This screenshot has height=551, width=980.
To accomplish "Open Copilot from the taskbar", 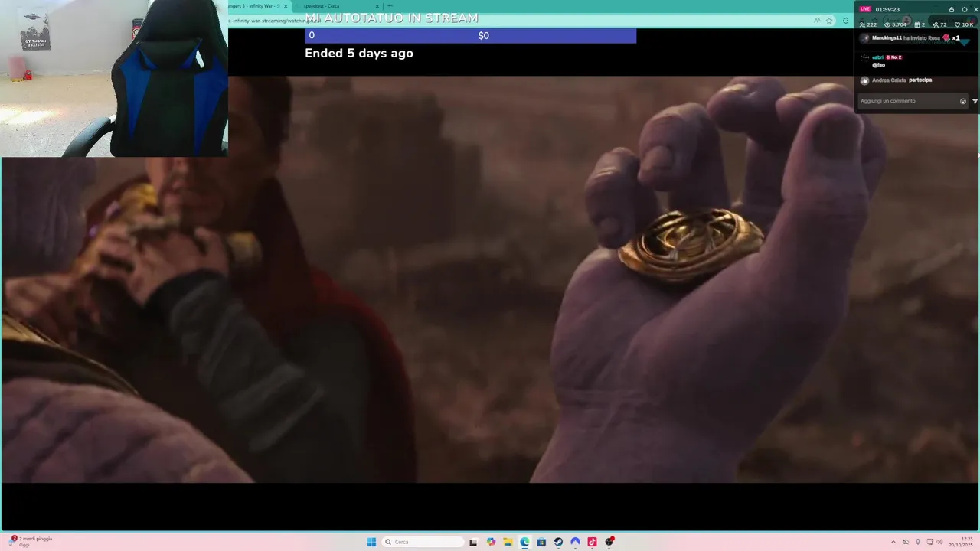I will point(491,542).
